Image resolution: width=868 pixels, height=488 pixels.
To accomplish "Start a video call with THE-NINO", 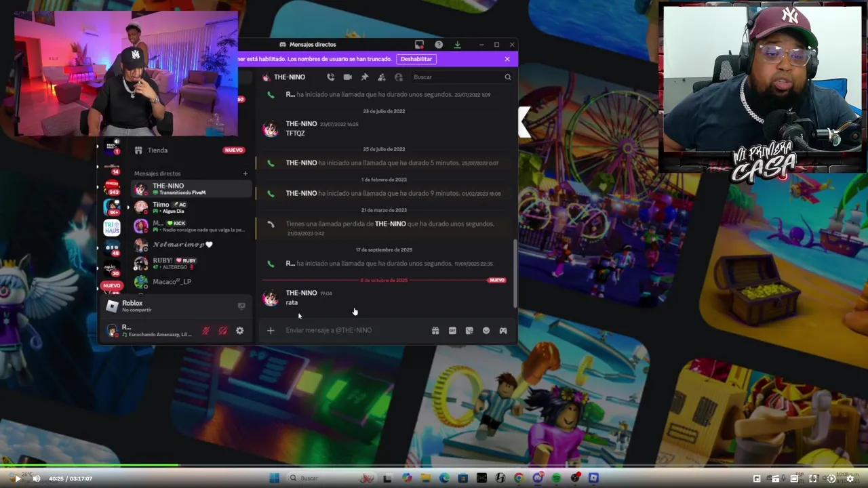I will pyautogui.click(x=347, y=77).
